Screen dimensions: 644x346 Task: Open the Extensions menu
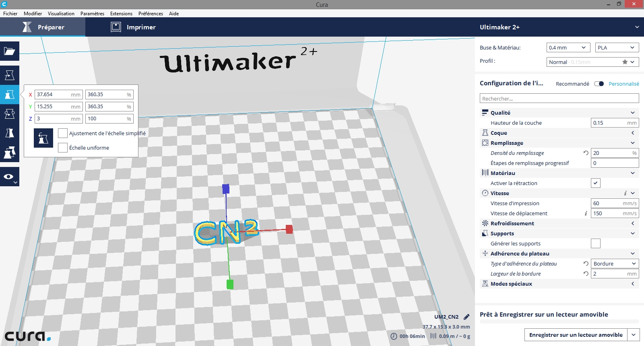[x=121, y=13]
